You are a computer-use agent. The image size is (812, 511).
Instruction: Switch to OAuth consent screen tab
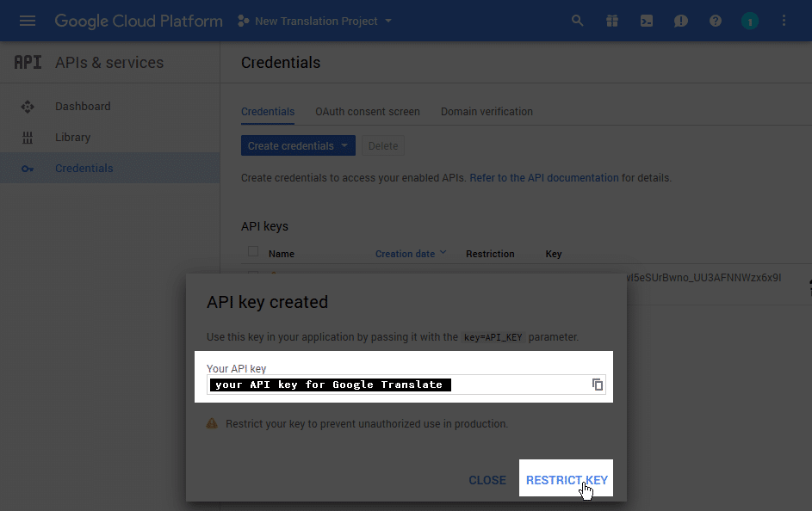pyautogui.click(x=368, y=112)
